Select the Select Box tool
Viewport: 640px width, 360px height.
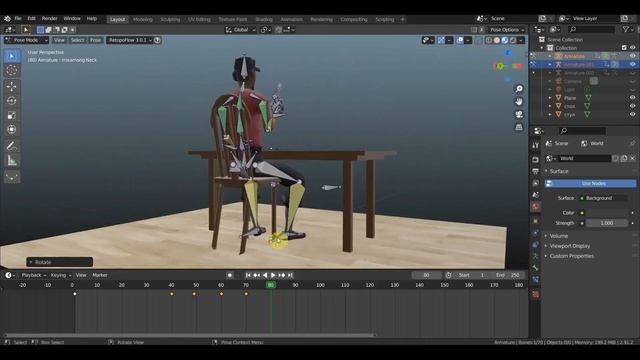click(12, 56)
